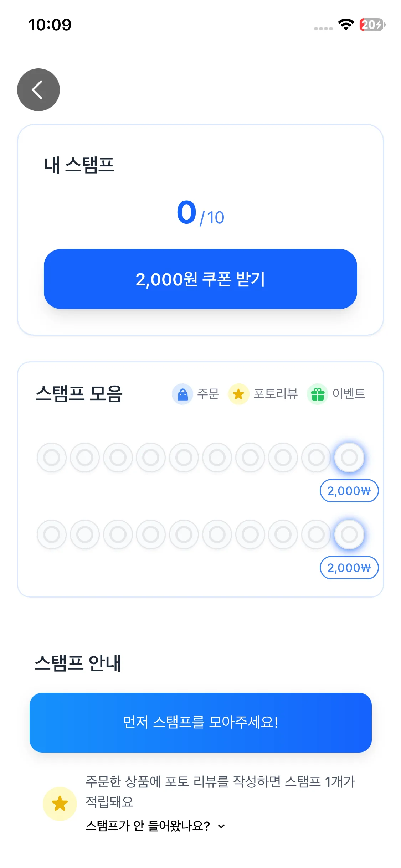
Task: Tap the back arrow button
Action: (38, 90)
